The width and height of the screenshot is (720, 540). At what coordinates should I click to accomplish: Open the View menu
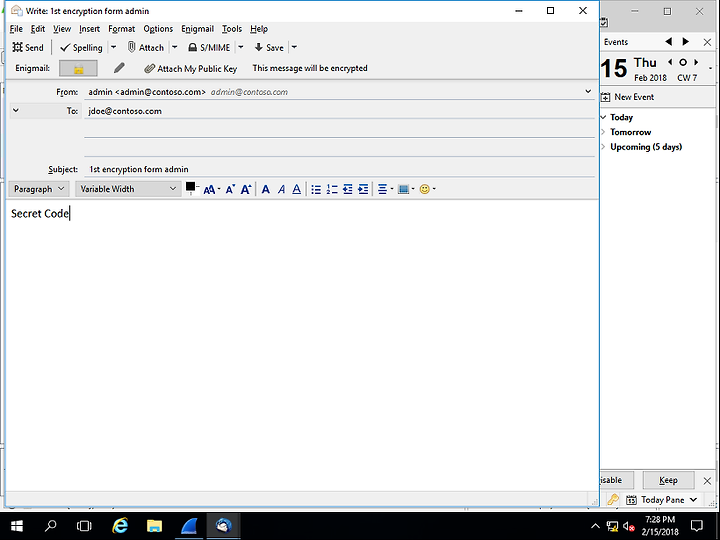click(62, 29)
